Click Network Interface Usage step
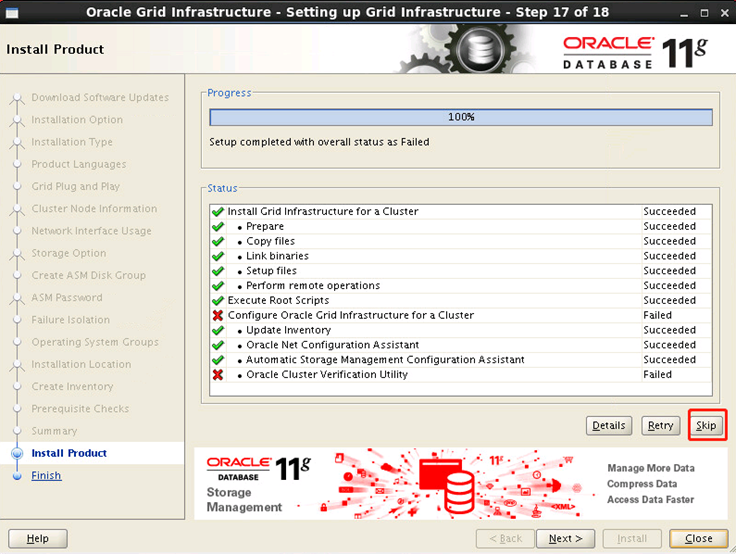This screenshot has height=554, width=736. pyautogui.click(x=92, y=231)
